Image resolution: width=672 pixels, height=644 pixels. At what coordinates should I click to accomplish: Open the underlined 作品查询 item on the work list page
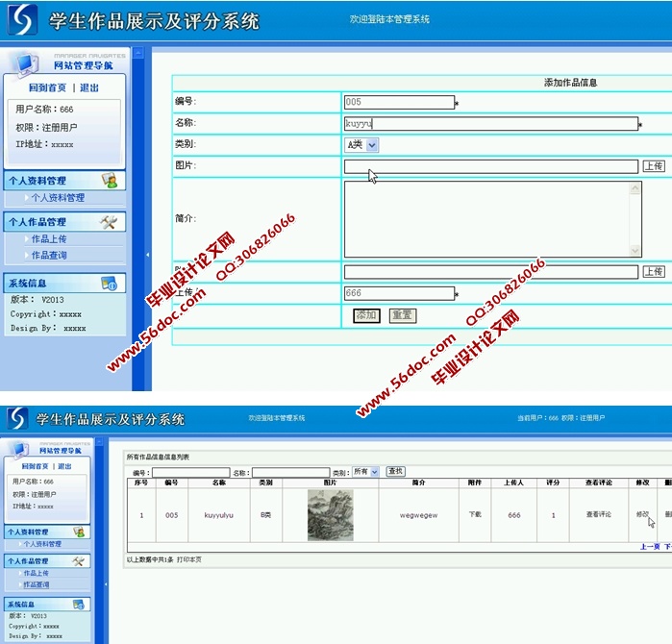pos(36,584)
